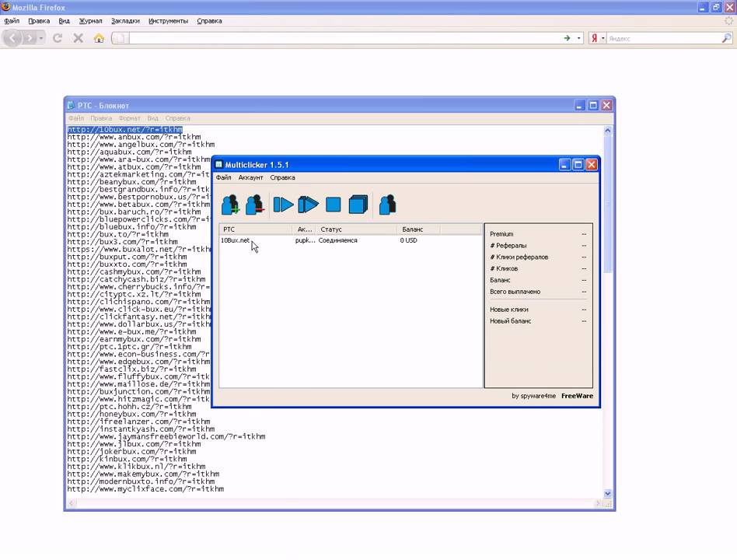Click the magnifier search icon in Firefox

pos(727,38)
